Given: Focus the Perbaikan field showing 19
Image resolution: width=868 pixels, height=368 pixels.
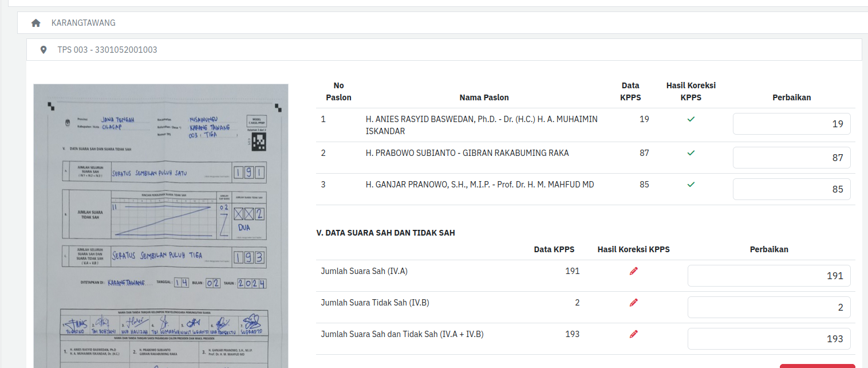Looking at the screenshot, I should tap(791, 124).
